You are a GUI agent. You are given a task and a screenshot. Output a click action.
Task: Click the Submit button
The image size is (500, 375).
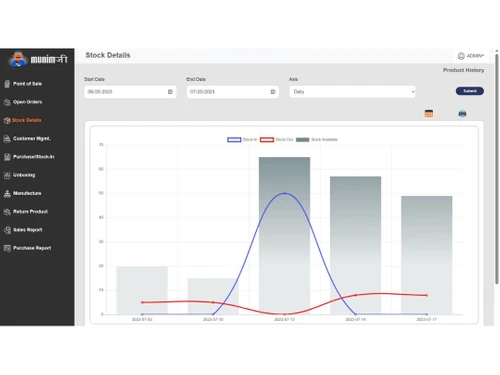tap(470, 91)
